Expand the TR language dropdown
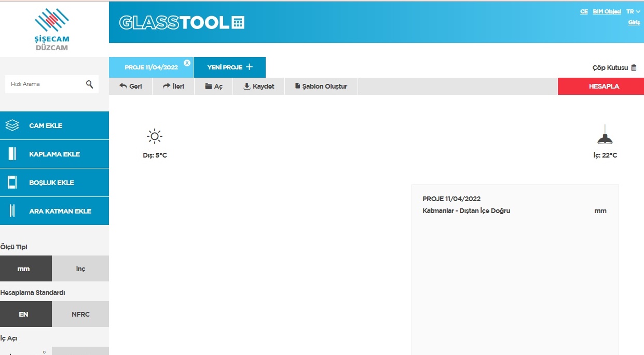This screenshot has width=644, height=355. [x=633, y=11]
